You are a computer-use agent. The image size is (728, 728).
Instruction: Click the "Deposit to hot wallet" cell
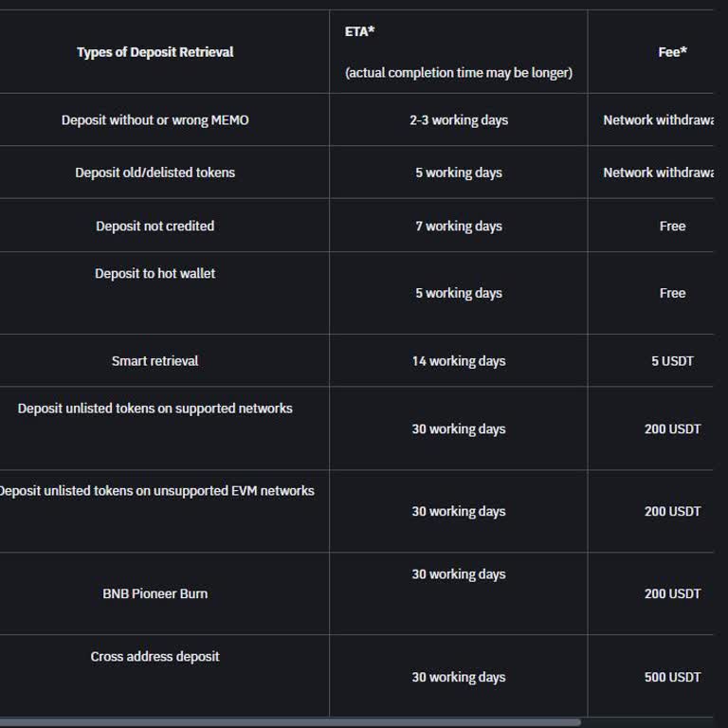click(155, 274)
